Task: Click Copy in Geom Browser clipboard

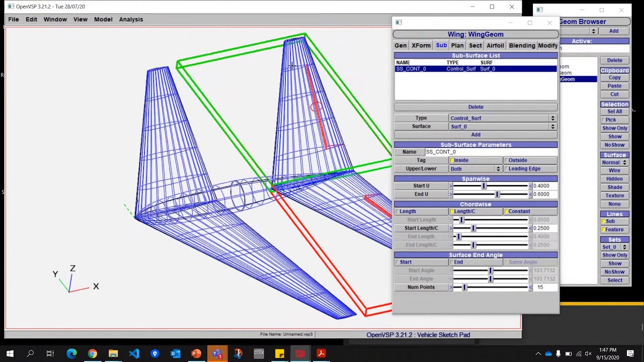Action: pos(615,78)
